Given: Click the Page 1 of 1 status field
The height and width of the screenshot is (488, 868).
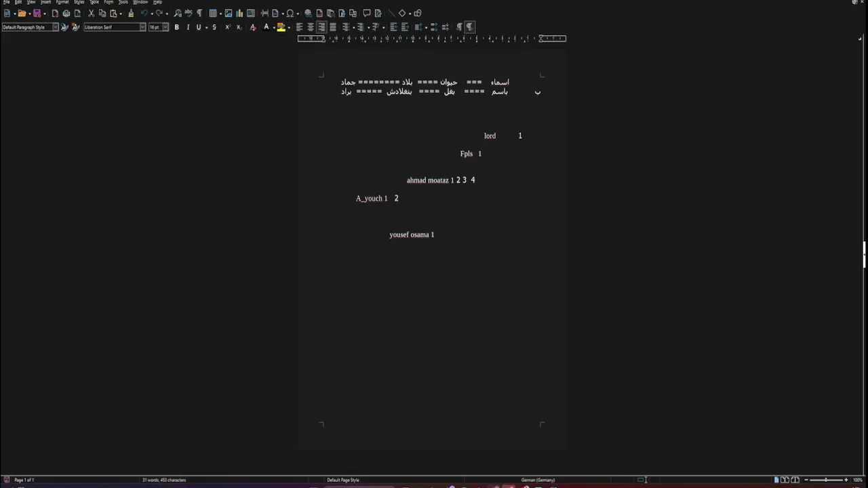Looking at the screenshot, I should pyautogui.click(x=24, y=480).
